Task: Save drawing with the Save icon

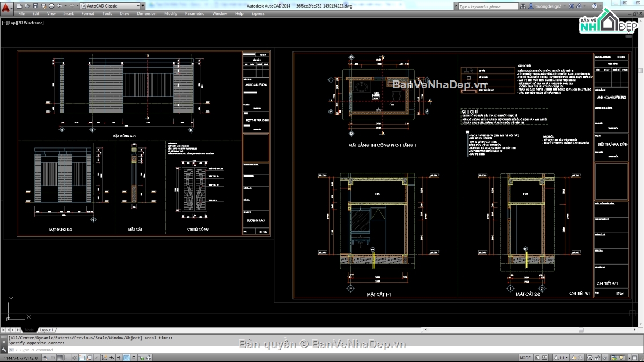Action: [35, 6]
